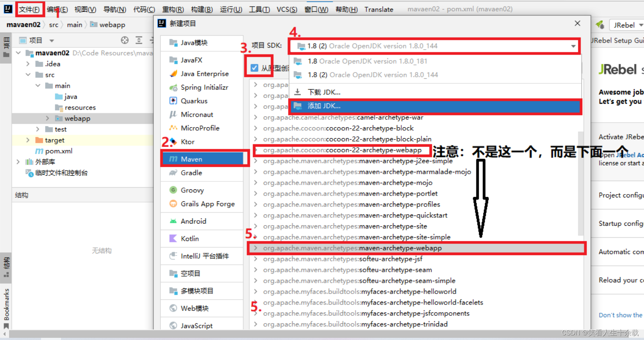The width and height of the screenshot is (644, 340).
Task: Select the Web模块 icon
Action: pyautogui.click(x=173, y=308)
